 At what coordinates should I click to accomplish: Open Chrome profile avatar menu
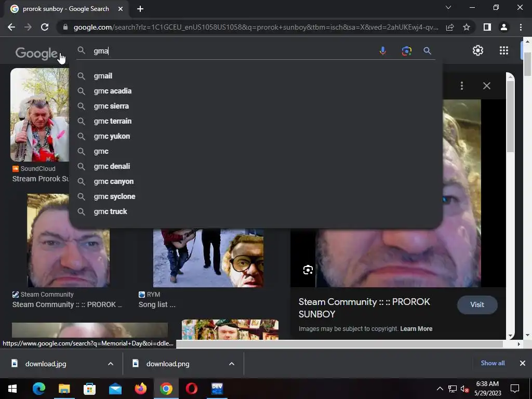point(504,27)
